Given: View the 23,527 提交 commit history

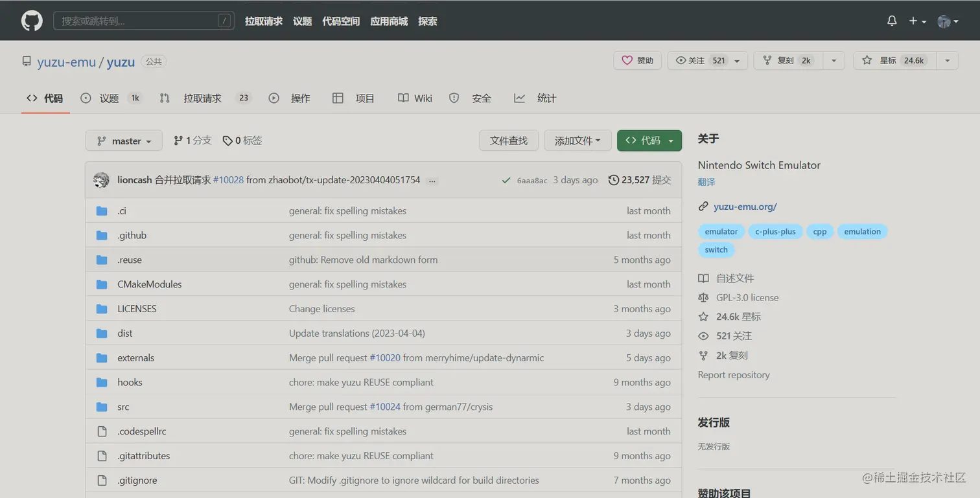Looking at the screenshot, I should [640, 180].
